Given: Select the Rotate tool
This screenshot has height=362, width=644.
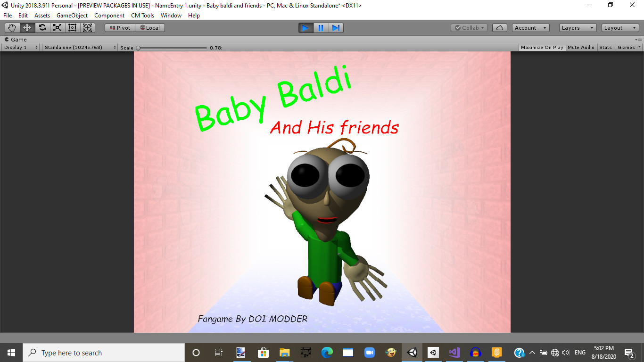Looking at the screenshot, I should (x=42, y=27).
